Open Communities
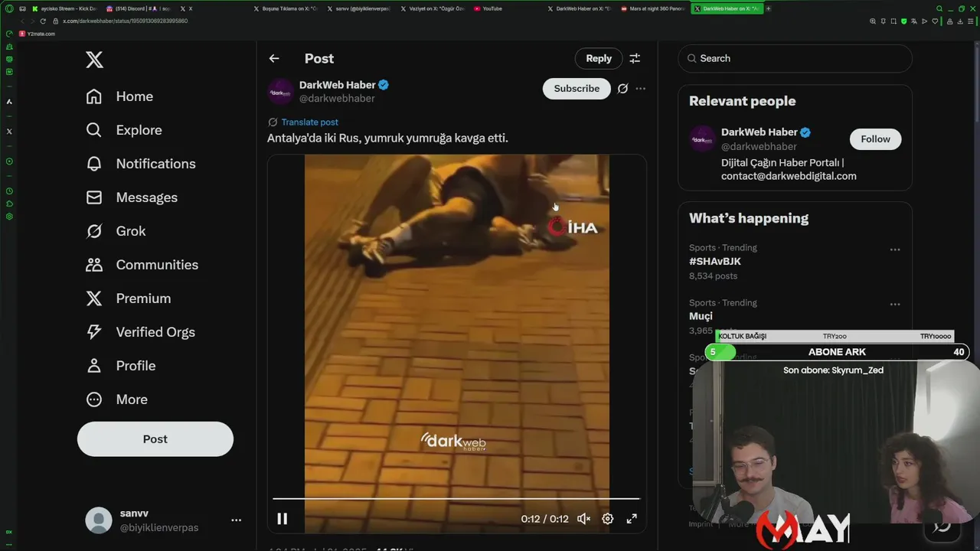980x551 pixels. click(142, 265)
